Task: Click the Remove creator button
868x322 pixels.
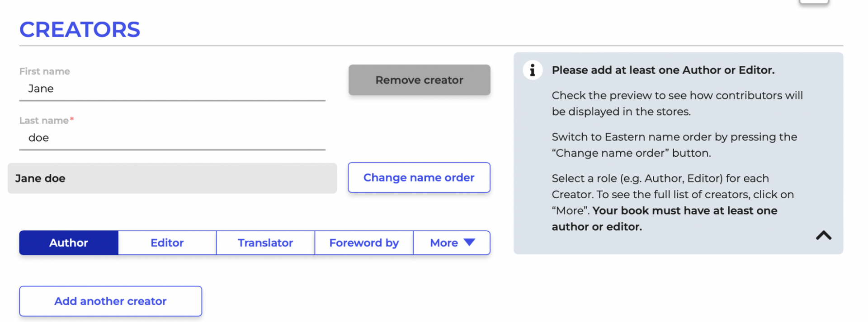Action: coord(419,80)
